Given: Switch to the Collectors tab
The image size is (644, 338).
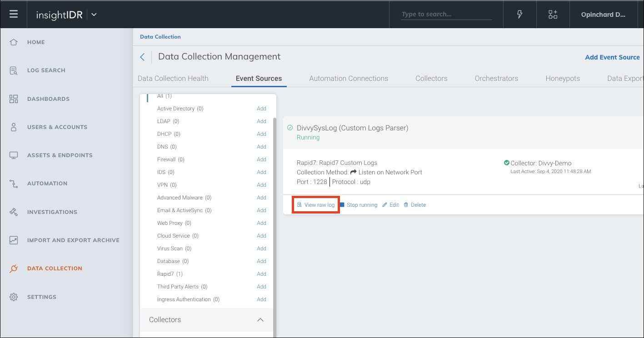Looking at the screenshot, I should click(x=431, y=78).
